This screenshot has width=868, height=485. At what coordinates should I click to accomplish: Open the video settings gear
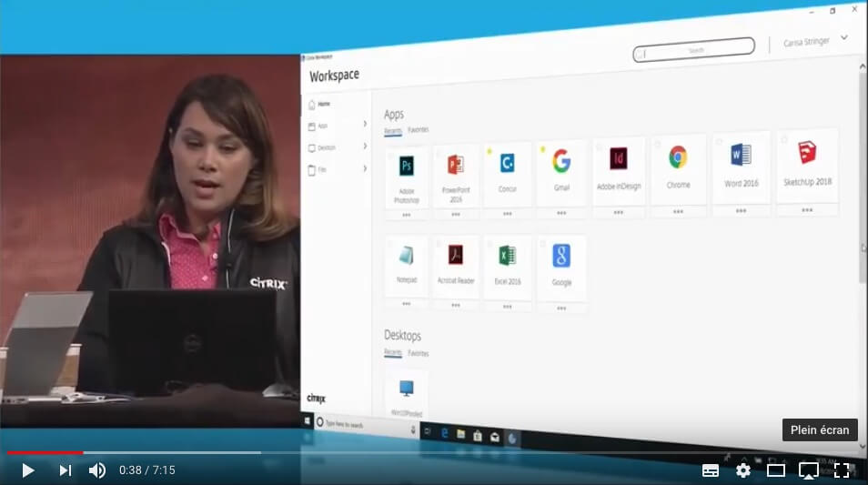click(743, 470)
